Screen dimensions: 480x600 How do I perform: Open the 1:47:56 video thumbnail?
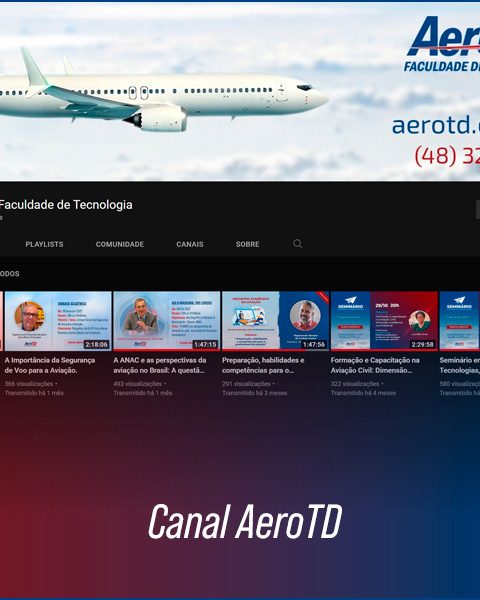coord(276,321)
